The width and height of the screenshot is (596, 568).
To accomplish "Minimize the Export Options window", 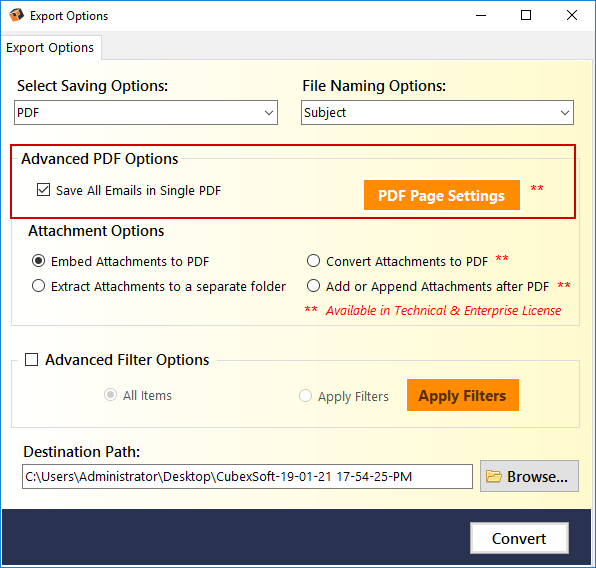I will (x=481, y=16).
